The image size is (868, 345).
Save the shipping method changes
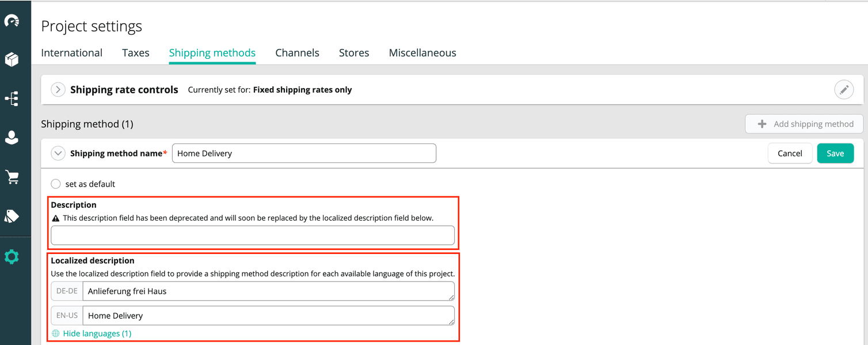pyautogui.click(x=835, y=153)
